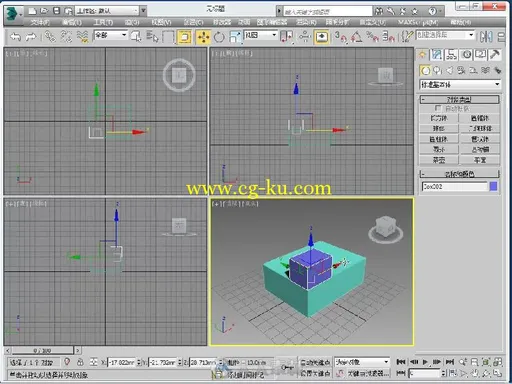Toggle the Spinner Snap button

pos(389,37)
